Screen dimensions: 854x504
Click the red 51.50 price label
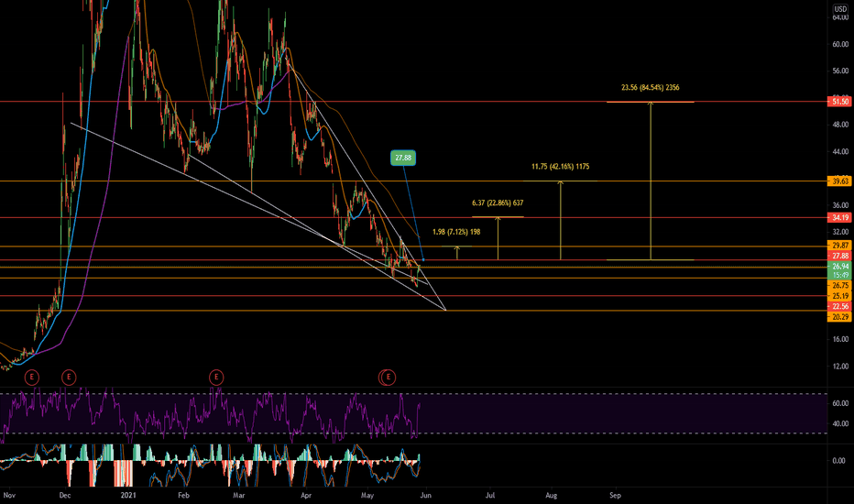839,102
